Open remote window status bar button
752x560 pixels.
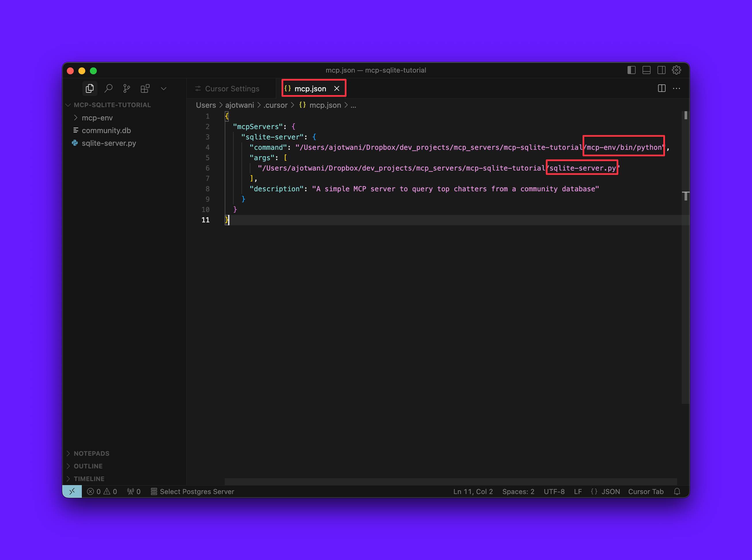click(72, 491)
